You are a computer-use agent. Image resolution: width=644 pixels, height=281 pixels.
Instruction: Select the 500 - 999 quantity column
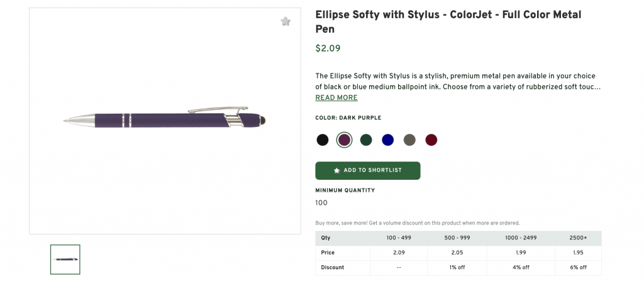[x=456, y=238]
